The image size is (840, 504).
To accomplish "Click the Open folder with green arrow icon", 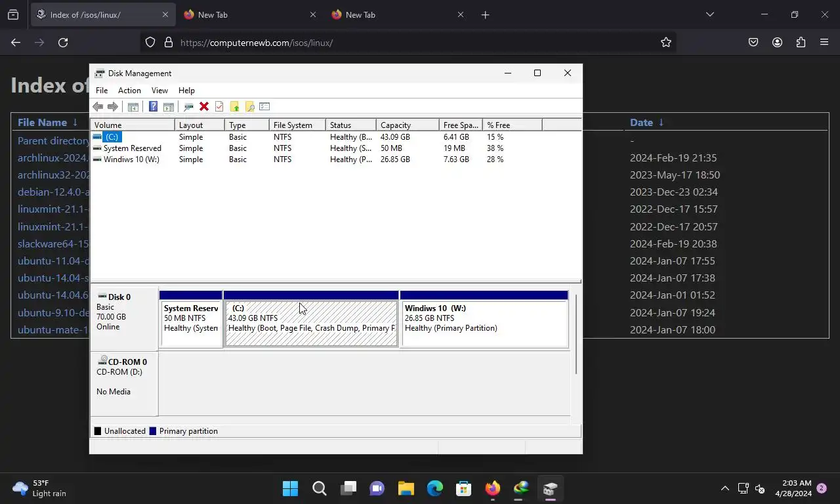I will pos(234,107).
